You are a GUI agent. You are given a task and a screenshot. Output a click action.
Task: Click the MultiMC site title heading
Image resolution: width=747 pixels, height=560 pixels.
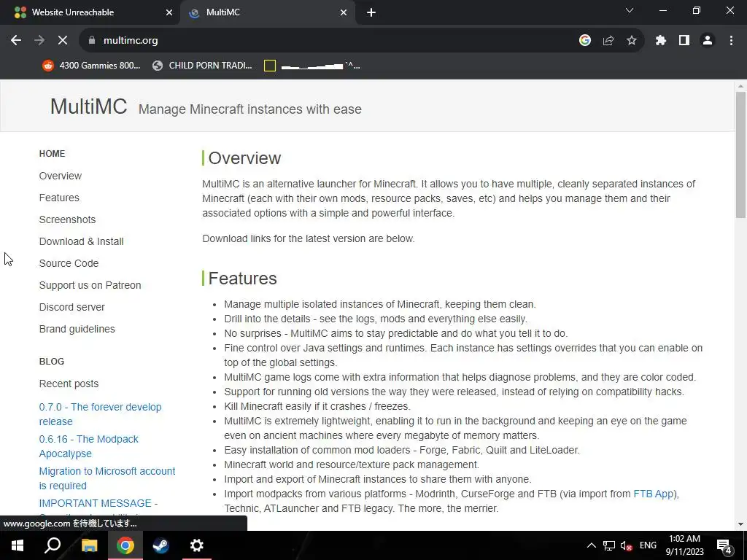click(88, 106)
